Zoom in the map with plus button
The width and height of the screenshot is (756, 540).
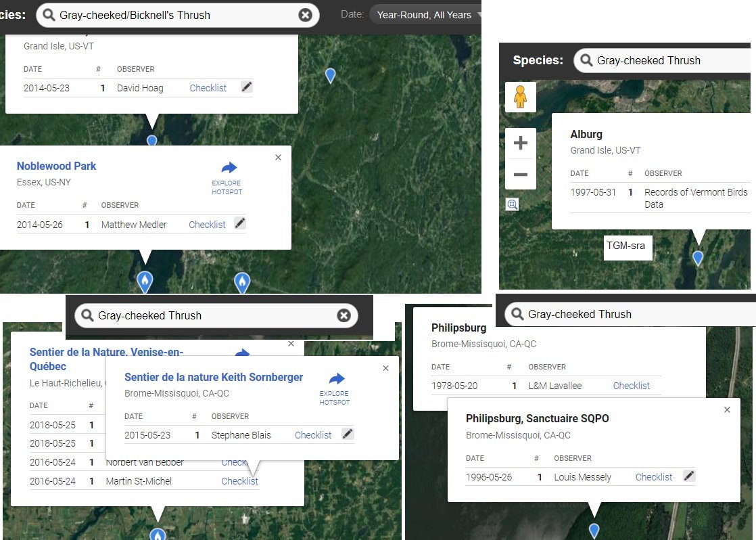coord(520,143)
